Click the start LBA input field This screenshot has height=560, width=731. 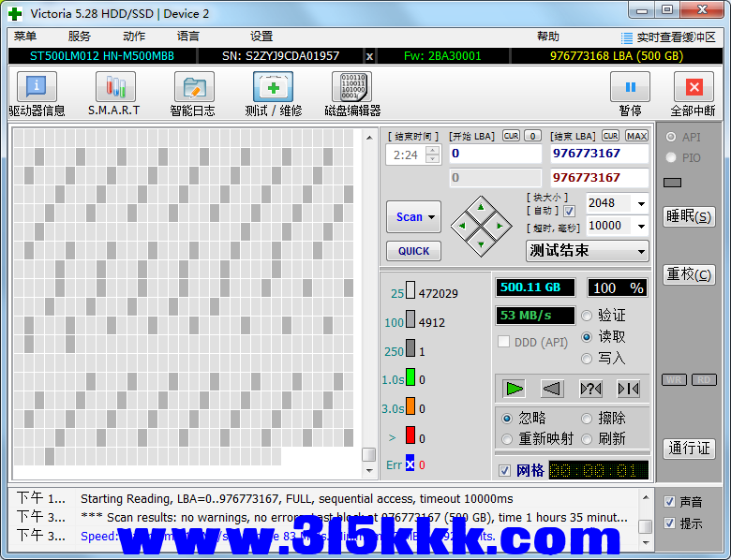coord(495,154)
